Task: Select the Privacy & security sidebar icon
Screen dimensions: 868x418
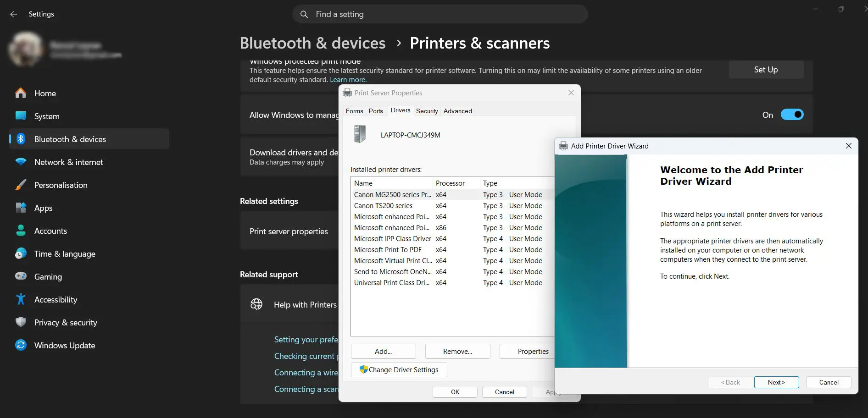Action: (21, 322)
